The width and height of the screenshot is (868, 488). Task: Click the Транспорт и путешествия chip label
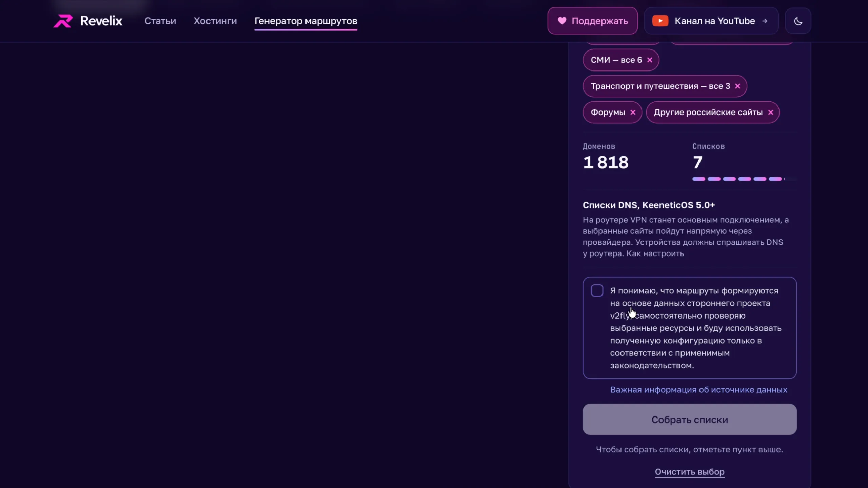[x=660, y=86]
